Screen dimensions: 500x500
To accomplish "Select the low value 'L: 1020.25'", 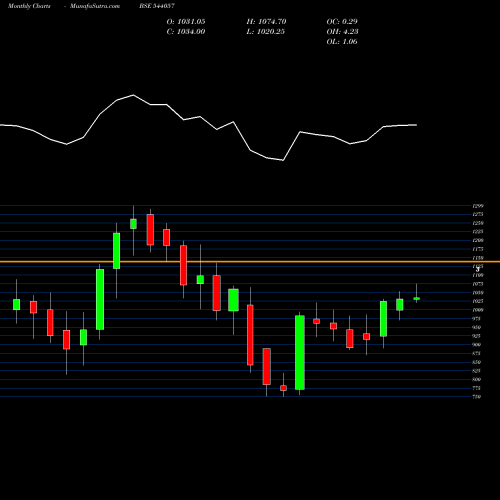I will [266, 32].
